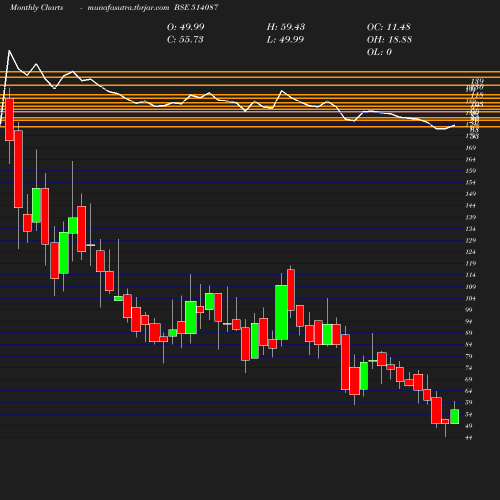Select the low value 'L: 49.99'
Screen dimensions: 500x500
(x=285, y=40)
